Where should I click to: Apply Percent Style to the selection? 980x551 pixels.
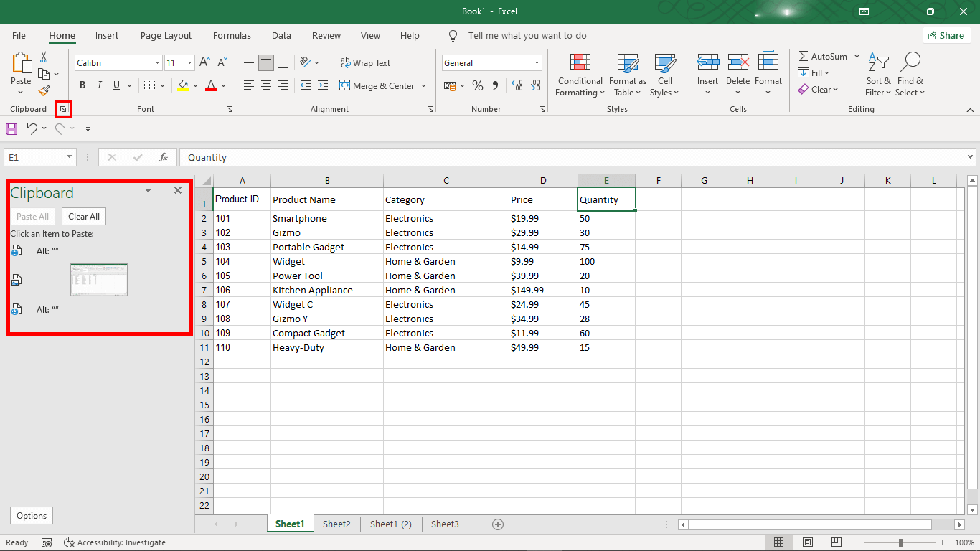point(477,85)
